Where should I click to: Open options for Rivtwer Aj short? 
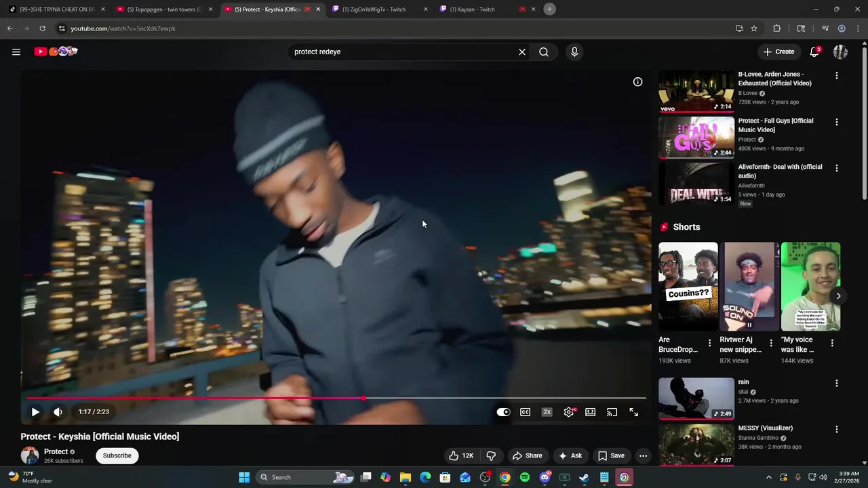[771, 343]
